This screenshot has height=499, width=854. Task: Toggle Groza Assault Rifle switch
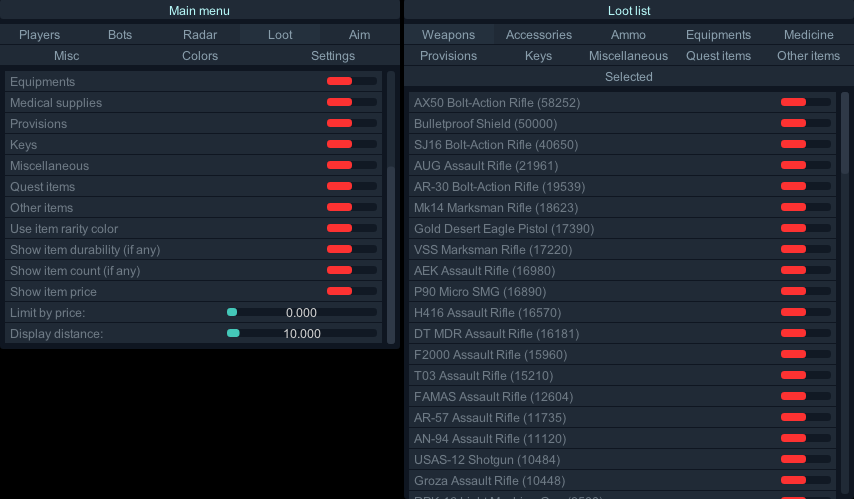(x=806, y=480)
